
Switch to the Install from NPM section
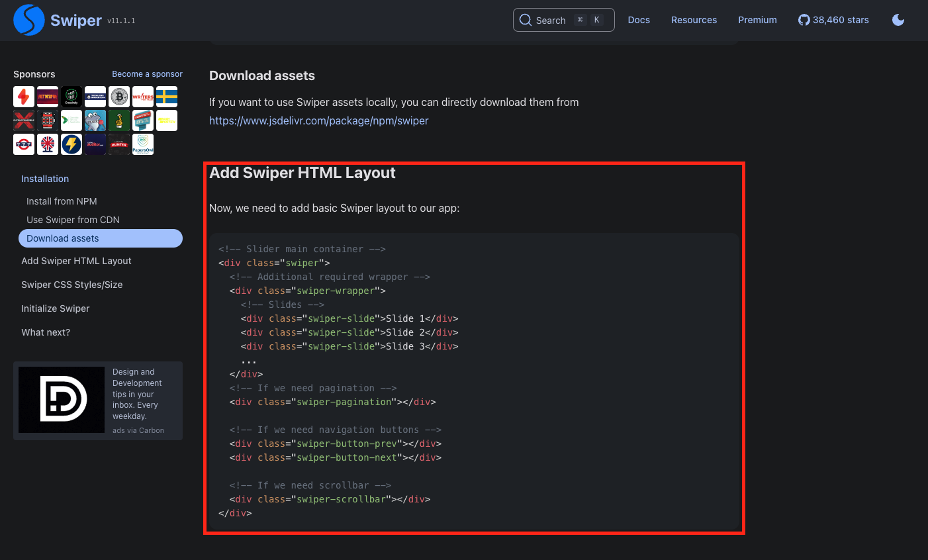(x=61, y=201)
